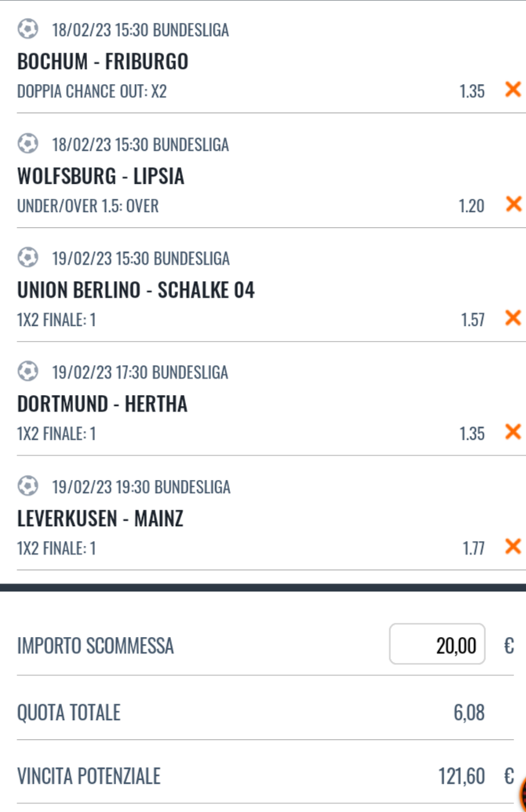Remove the Wolfsburg - Lipsia selection
The width and height of the screenshot is (526, 812).
[513, 204]
